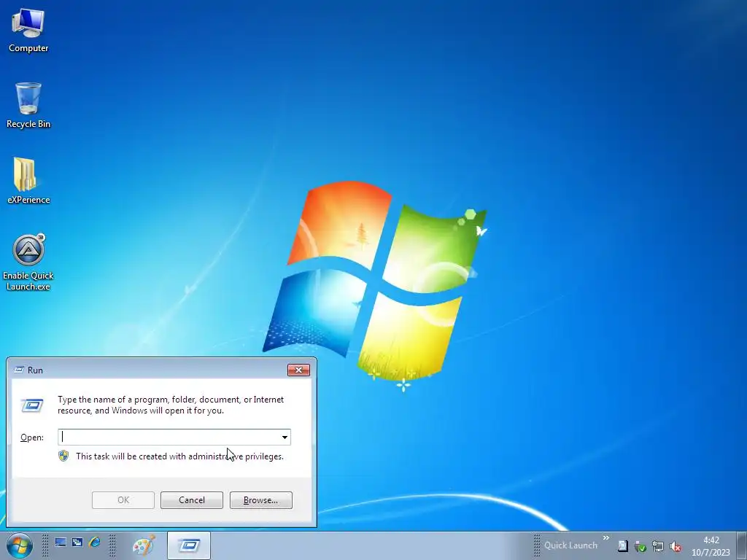Click the taskbar clock showing 4:42
Viewport: 747px width, 560px height.
coord(711,545)
